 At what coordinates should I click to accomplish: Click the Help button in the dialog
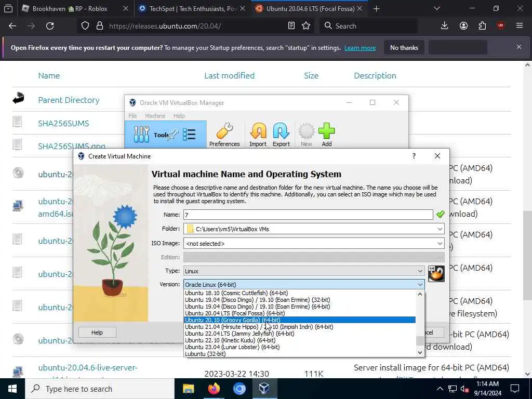[x=97, y=332]
